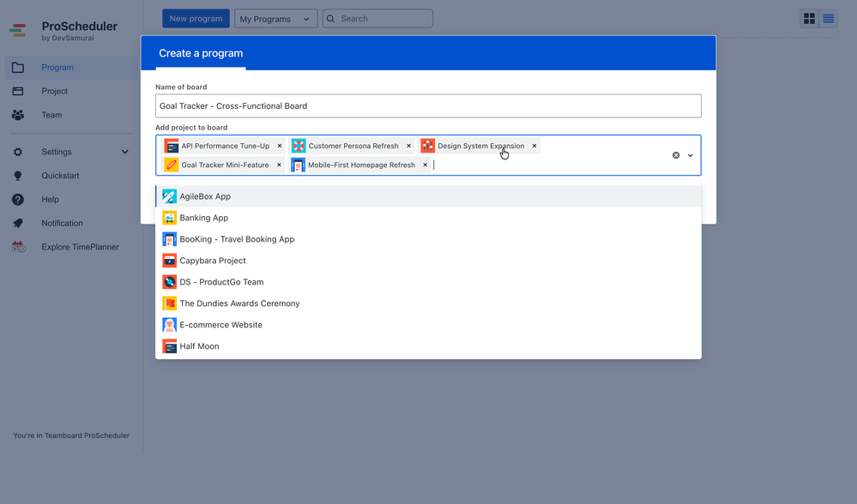Open the Program sidebar link
Image resolution: width=857 pixels, height=504 pixels.
(57, 68)
